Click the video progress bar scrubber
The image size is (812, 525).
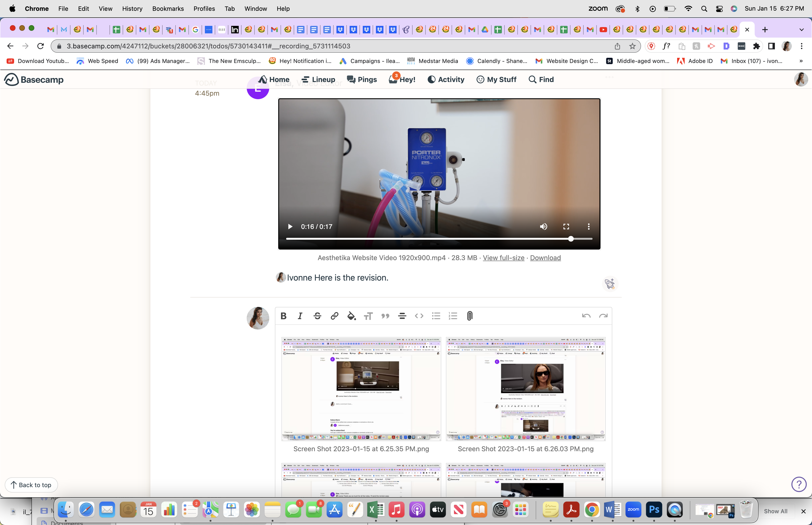tap(571, 239)
